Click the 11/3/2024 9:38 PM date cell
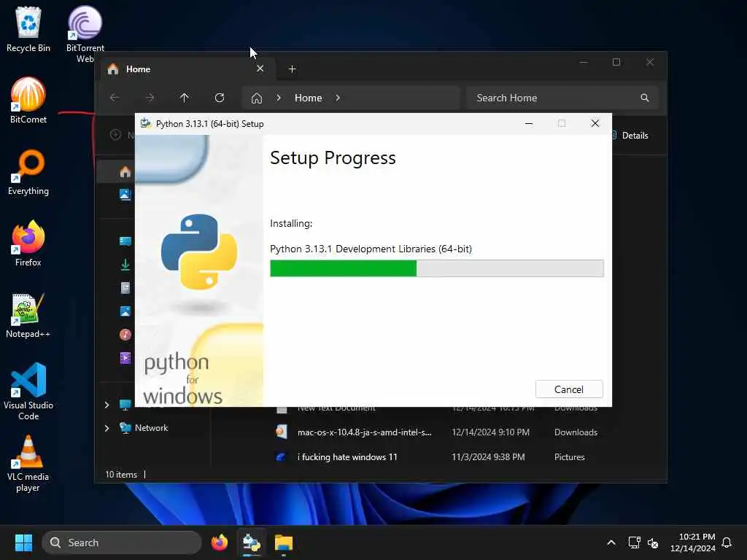Screen dimensions: 747x560 (x=488, y=457)
